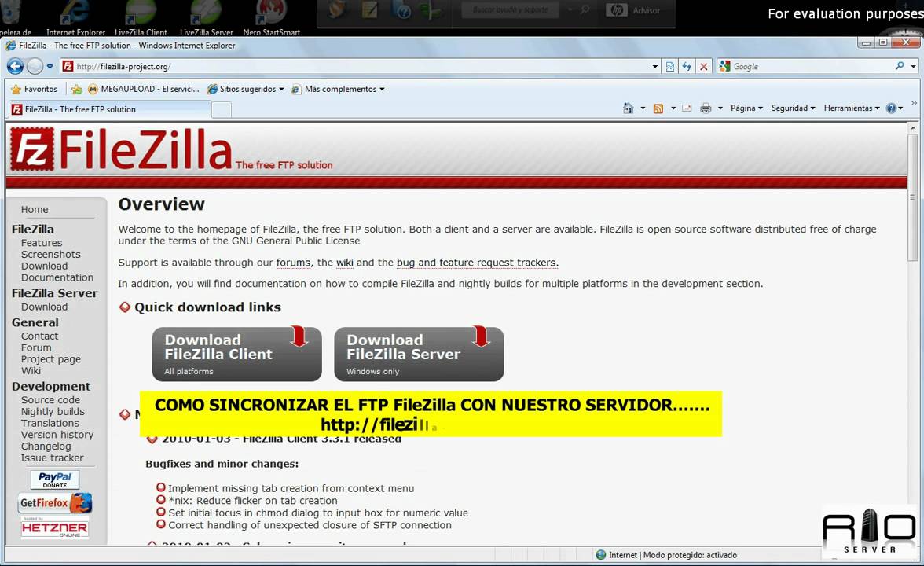Click the Download FileZilla Server button
The image size is (924, 566).
pyautogui.click(x=419, y=354)
